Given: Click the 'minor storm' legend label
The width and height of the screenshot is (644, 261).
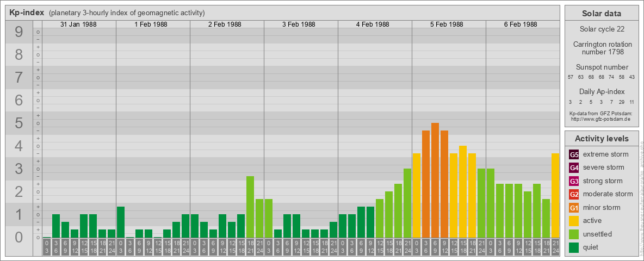Looking at the screenshot, I should coord(602,208).
